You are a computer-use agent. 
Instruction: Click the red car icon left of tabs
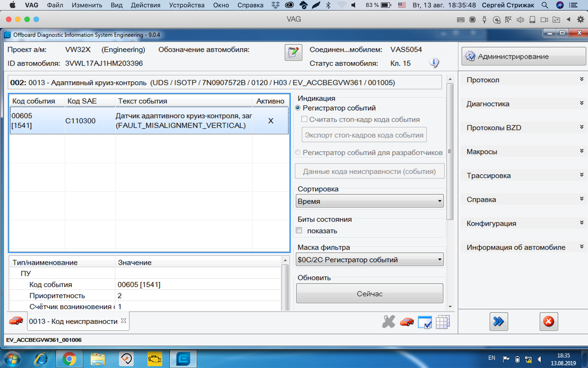[x=16, y=321]
